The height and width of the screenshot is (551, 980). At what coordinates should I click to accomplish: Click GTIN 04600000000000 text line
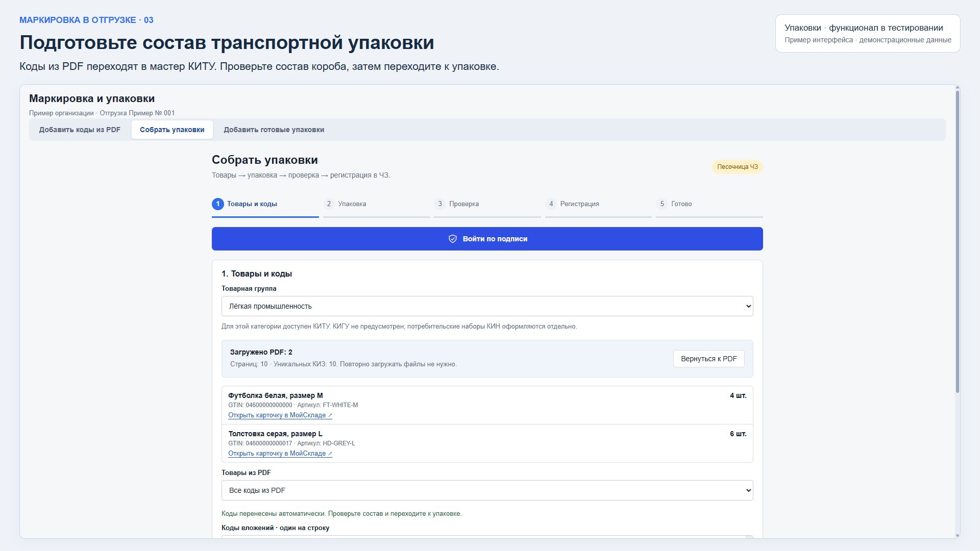(x=293, y=405)
